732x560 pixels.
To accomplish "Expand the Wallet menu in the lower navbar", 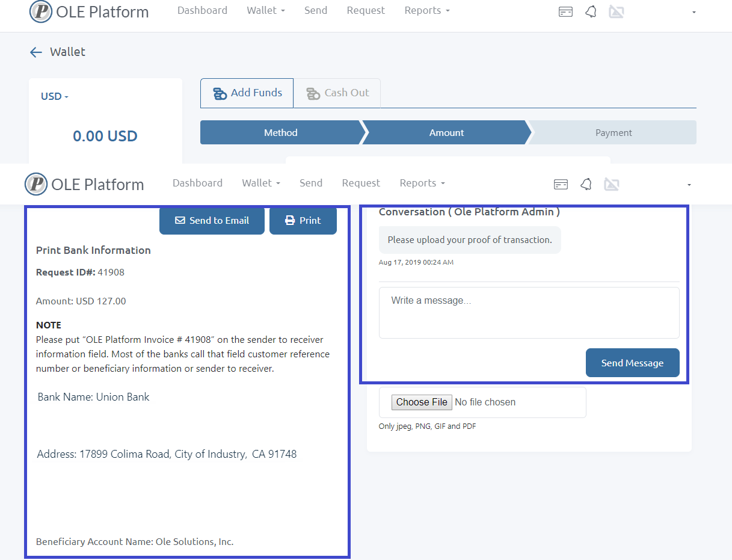I will tap(261, 183).
